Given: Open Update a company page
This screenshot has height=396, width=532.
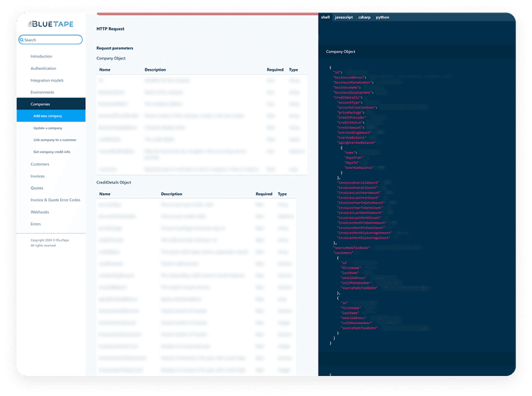Looking at the screenshot, I should coord(48,128).
